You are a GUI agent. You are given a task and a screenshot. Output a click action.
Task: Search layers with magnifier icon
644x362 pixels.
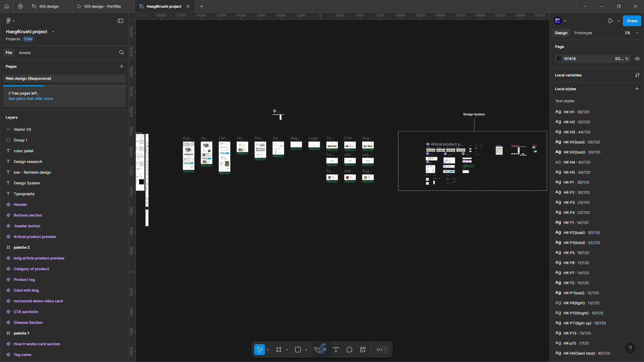click(121, 53)
